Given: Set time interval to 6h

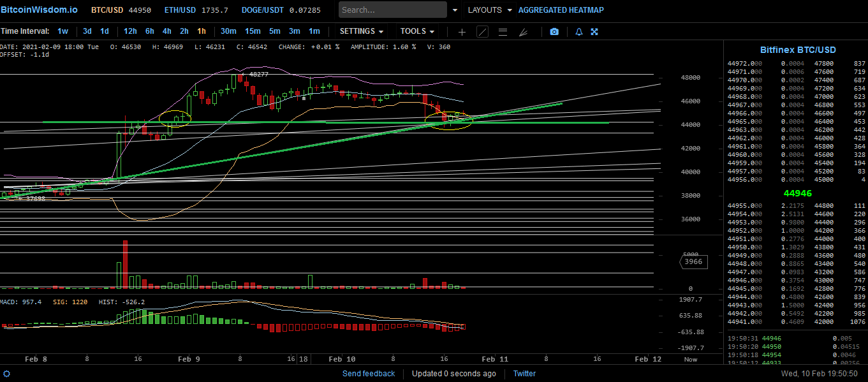Looking at the screenshot, I should tap(149, 31).
